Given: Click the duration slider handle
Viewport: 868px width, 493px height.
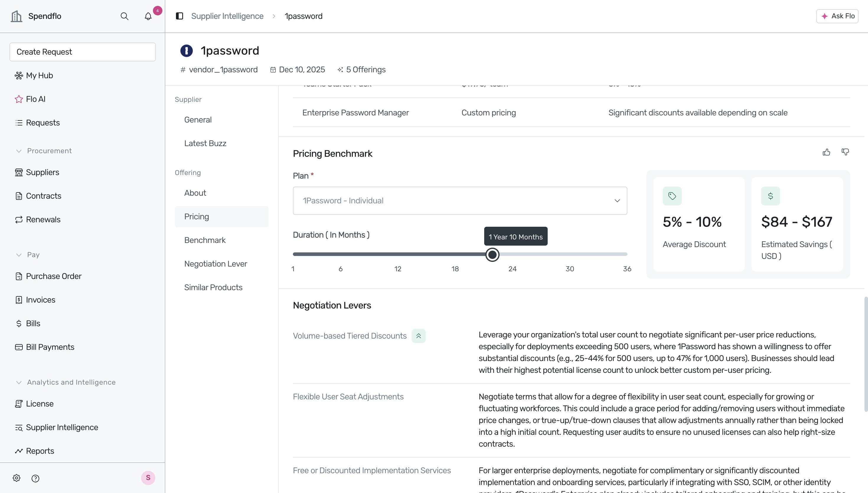Looking at the screenshot, I should pos(492,254).
